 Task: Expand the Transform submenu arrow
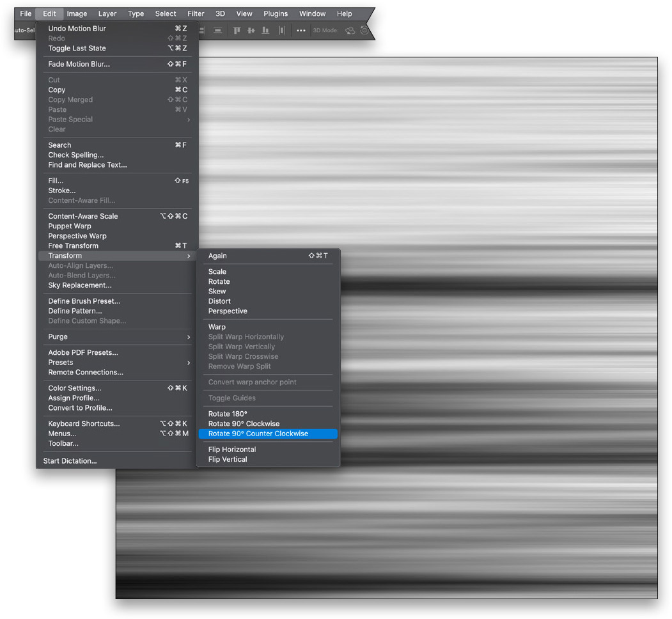(x=188, y=256)
